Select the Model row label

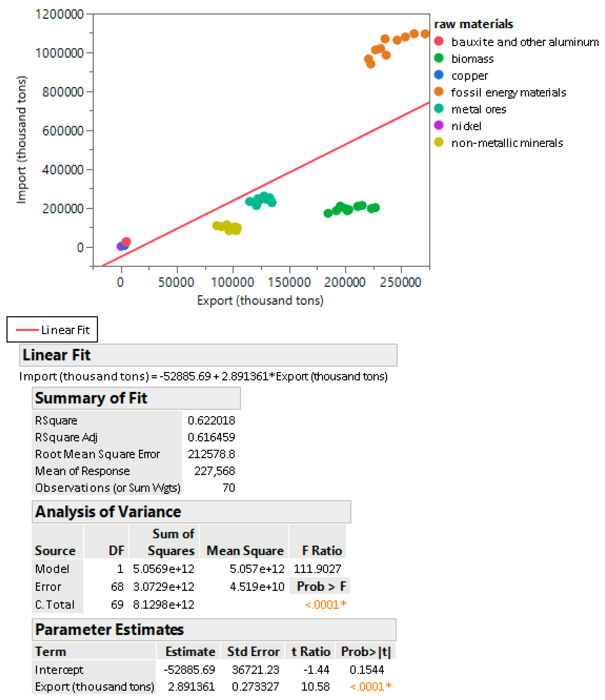(52, 569)
